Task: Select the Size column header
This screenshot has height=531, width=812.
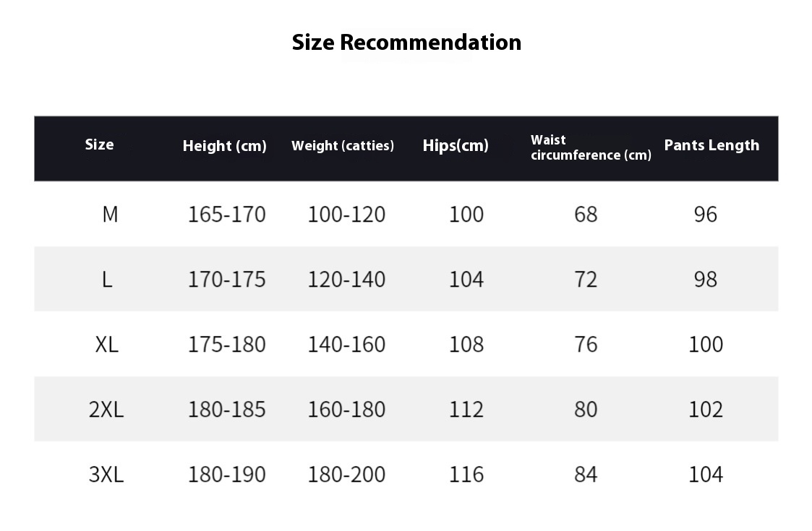Action: [x=100, y=144]
